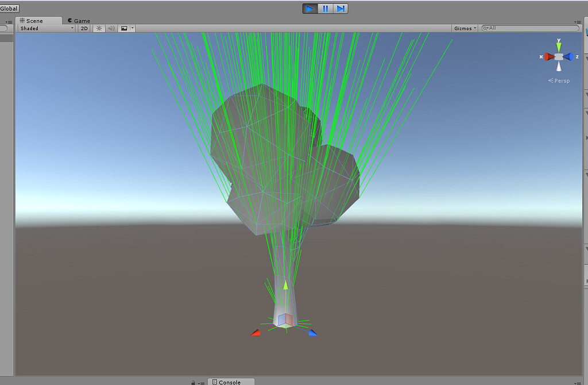The image size is (588, 385).
Task: Click the blue Z axis cone on the scene gizmo
Action: 568,56
